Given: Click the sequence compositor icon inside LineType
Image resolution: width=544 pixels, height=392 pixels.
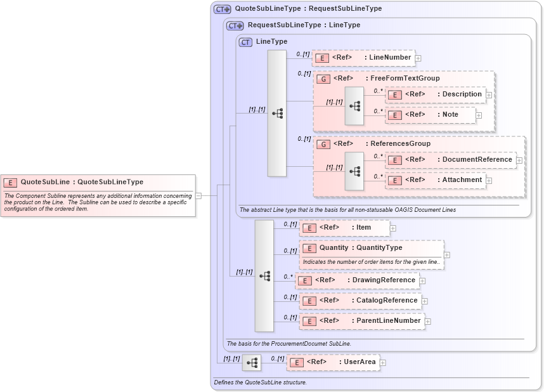Looking at the screenshot, I should (276, 112).
